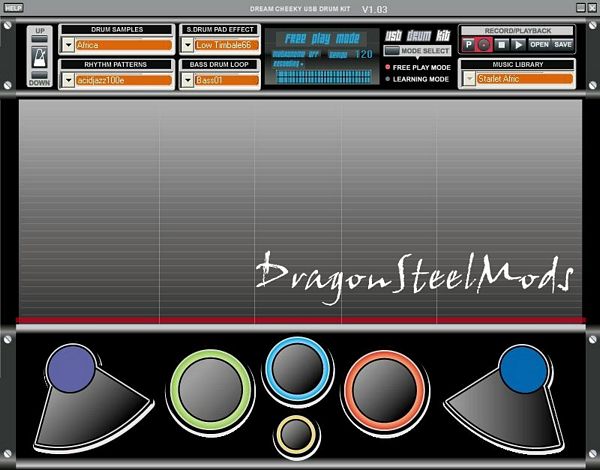Expand the Rhythm Patterns dropdown

(67, 80)
